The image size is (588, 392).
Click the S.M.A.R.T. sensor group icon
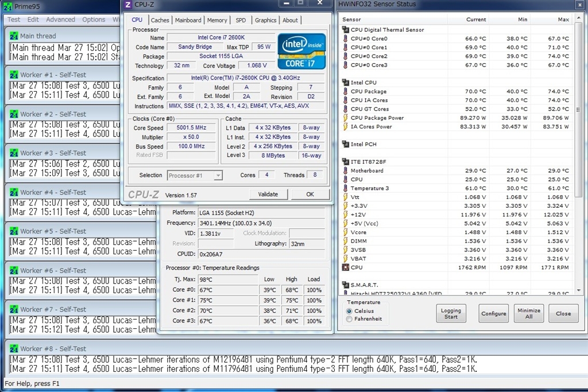(x=345, y=285)
